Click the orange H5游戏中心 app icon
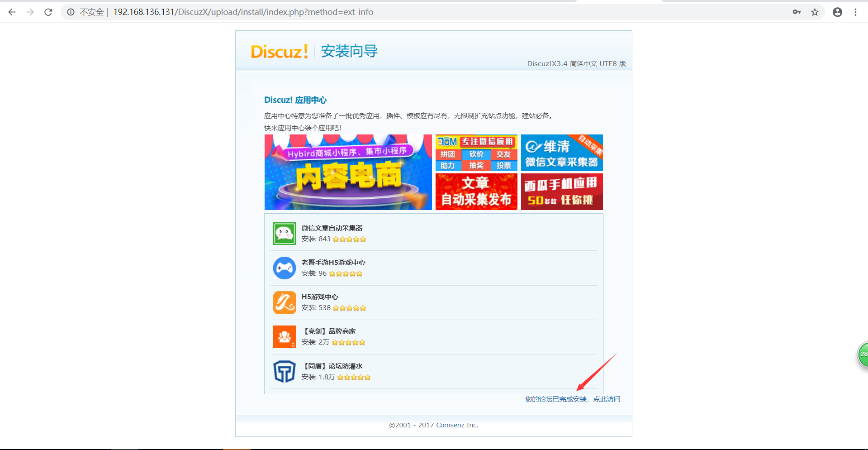The height and width of the screenshot is (450, 868). point(285,302)
